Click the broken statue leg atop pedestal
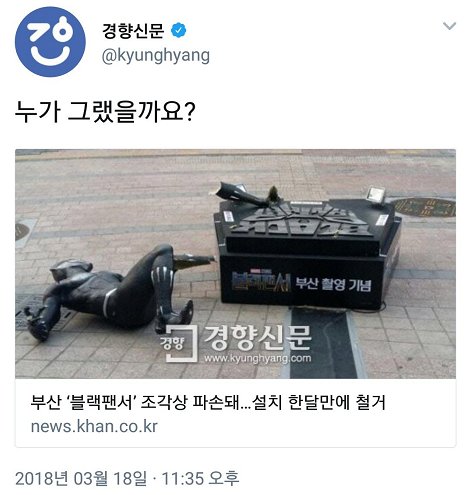The image size is (471, 495). [x=245, y=193]
